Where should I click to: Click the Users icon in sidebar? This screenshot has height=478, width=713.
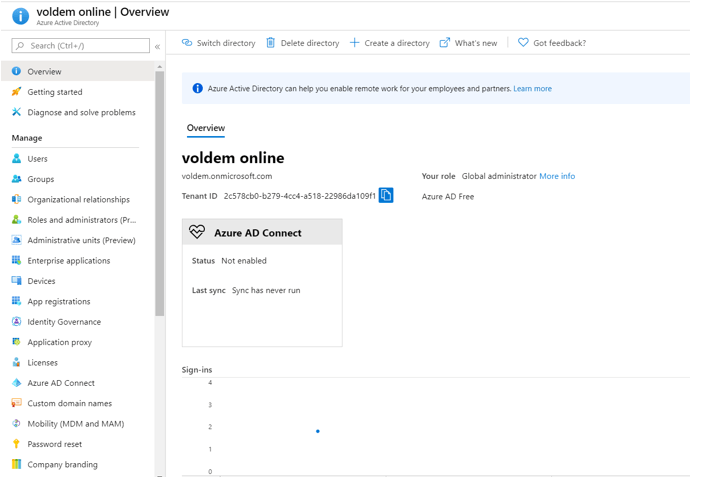pyautogui.click(x=16, y=159)
